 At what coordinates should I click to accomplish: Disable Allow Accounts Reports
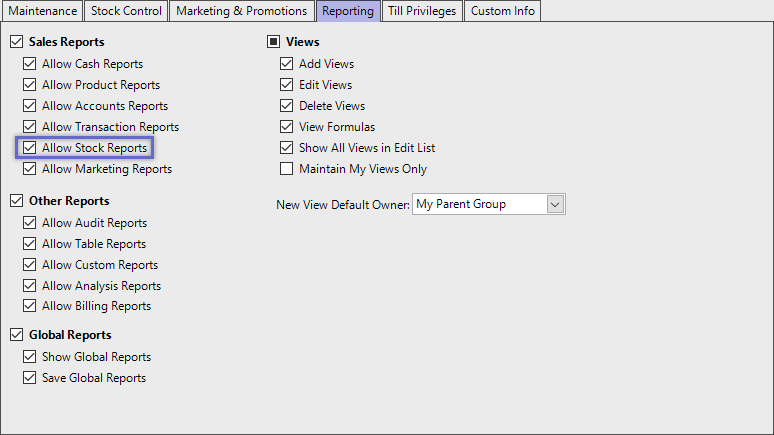[x=30, y=106]
